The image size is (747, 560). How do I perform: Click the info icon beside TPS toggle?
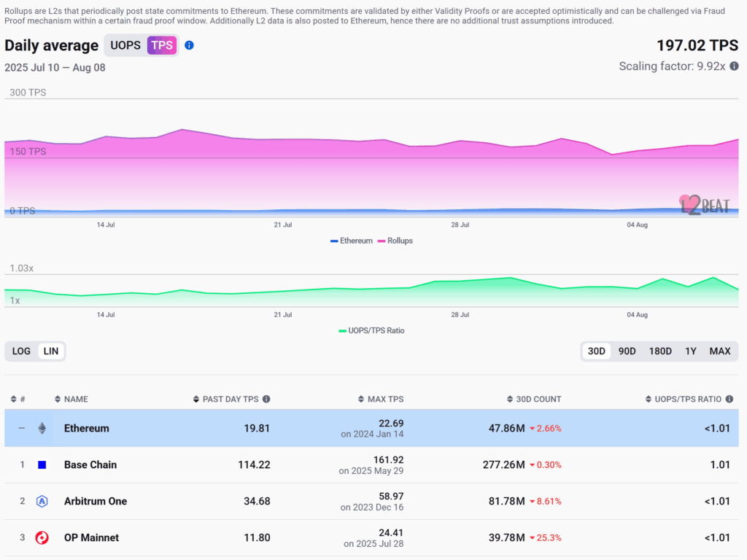point(189,45)
